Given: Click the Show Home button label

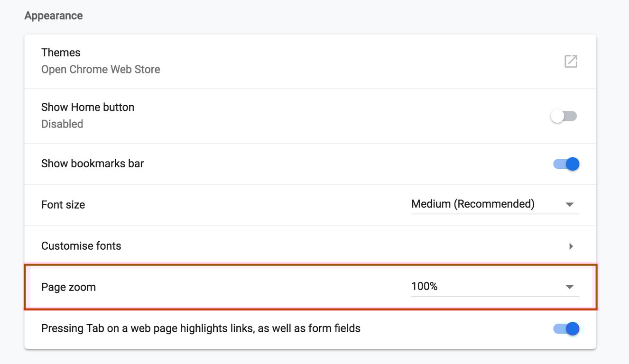Looking at the screenshot, I should [88, 107].
